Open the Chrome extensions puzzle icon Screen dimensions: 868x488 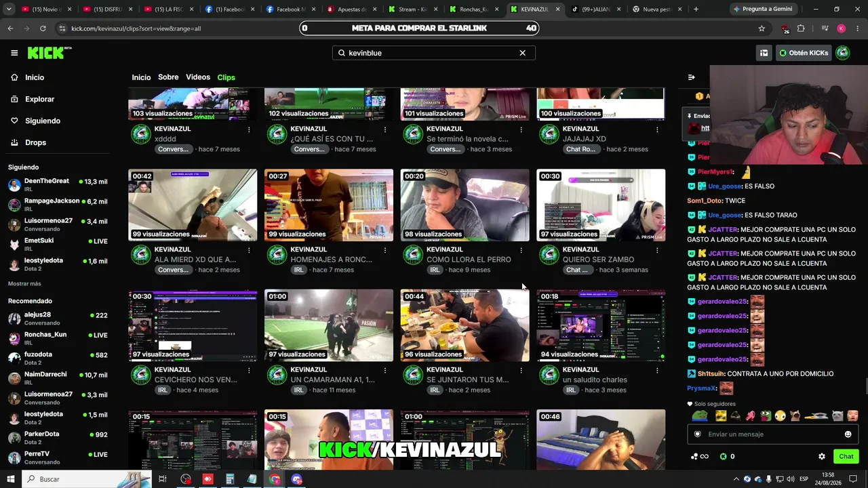tap(801, 28)
